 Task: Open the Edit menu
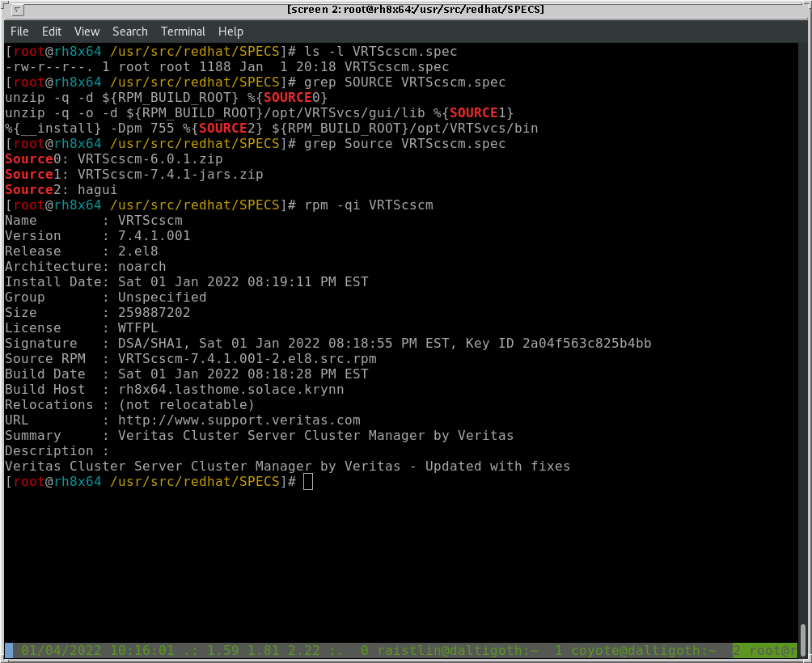[x=52, y=32]
